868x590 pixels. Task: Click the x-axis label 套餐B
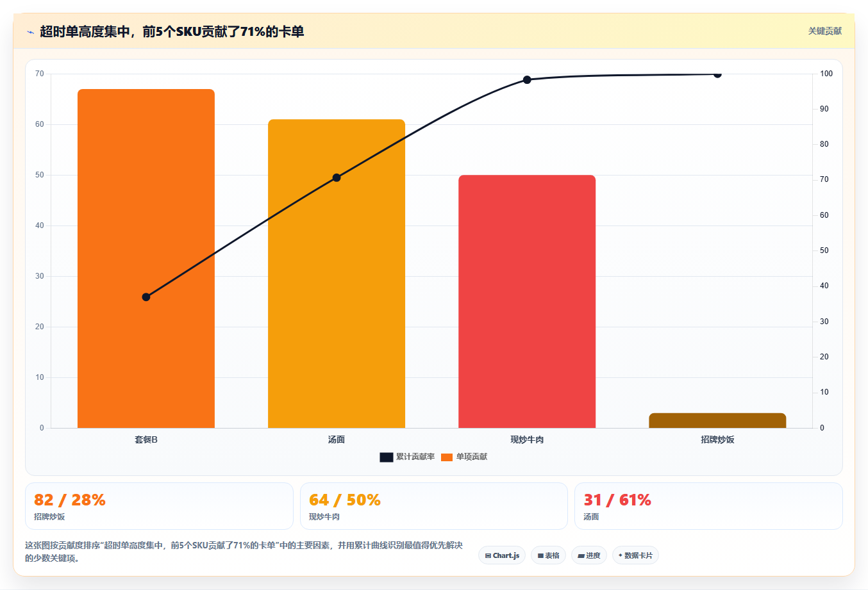point(146,439)
